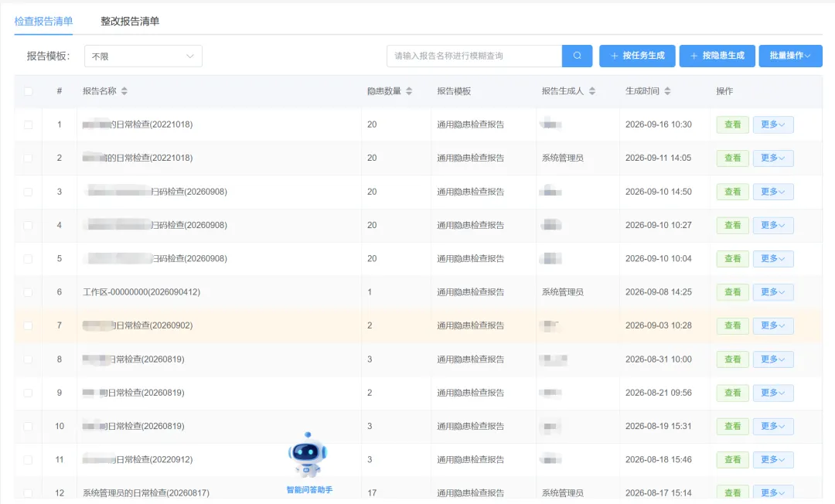Sort by 生成时间 column arrows
The width and height of the screenshot is (835, 504).
pos(667,91)
